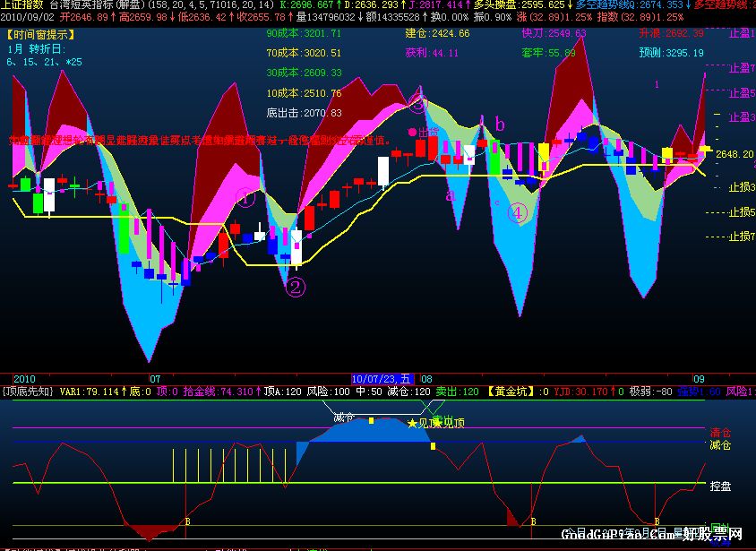The height and width of the screenshot is (551, 756).
Task: Click the 2648.20 current price tag
Action: [x=734, y=154]
